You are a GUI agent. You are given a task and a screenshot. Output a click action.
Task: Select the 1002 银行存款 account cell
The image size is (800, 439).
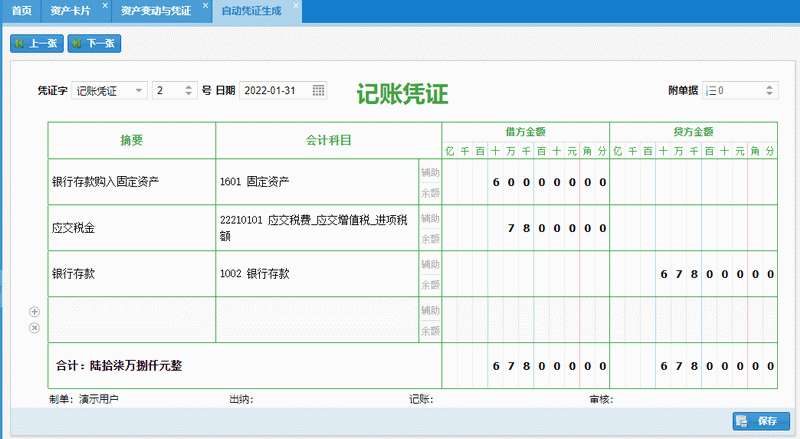[316, 274]
